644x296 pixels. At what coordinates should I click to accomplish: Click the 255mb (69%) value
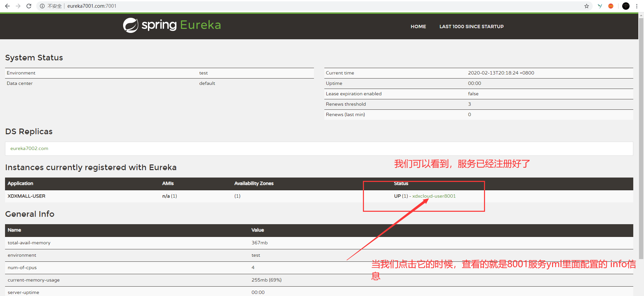click(x=267, y=280)
